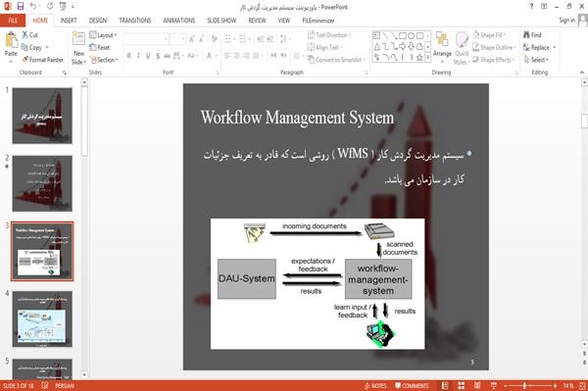Screen dimensions: 588x391
Task: Open the FILE tab
Action: pos(13,21)
